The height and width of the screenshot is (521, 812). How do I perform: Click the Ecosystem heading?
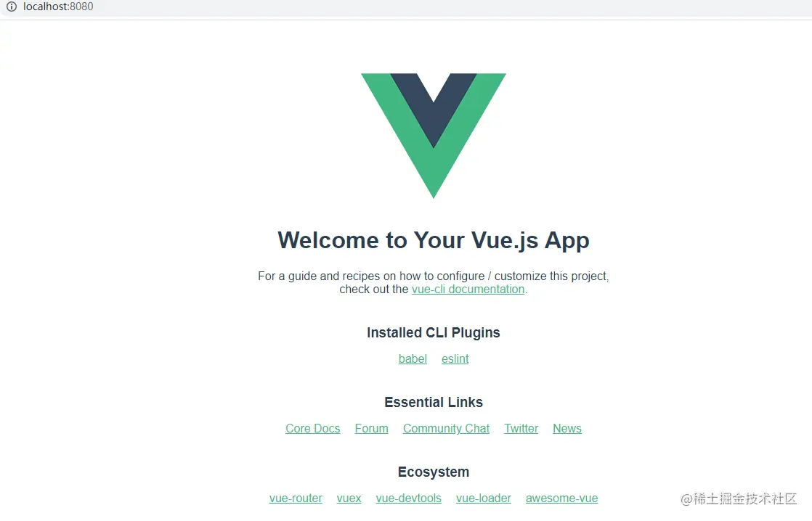[434, 472]
